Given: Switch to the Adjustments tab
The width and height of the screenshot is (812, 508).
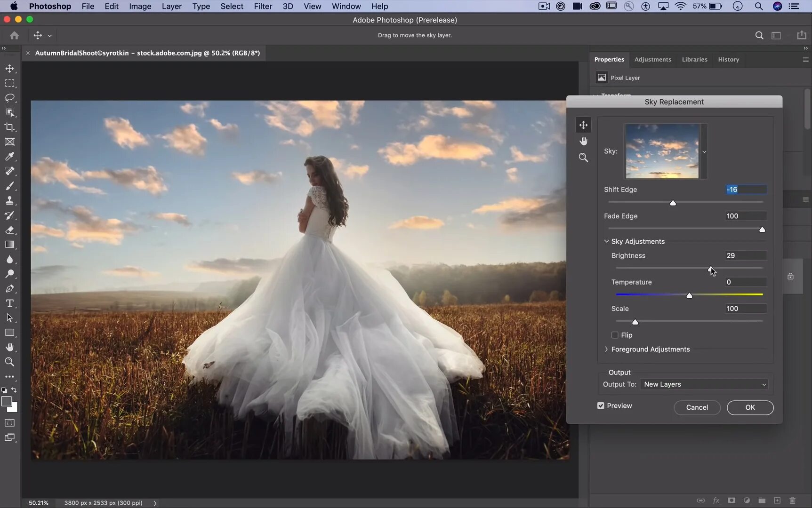Looking at the screenshot, I should click(x=652, y=59).
